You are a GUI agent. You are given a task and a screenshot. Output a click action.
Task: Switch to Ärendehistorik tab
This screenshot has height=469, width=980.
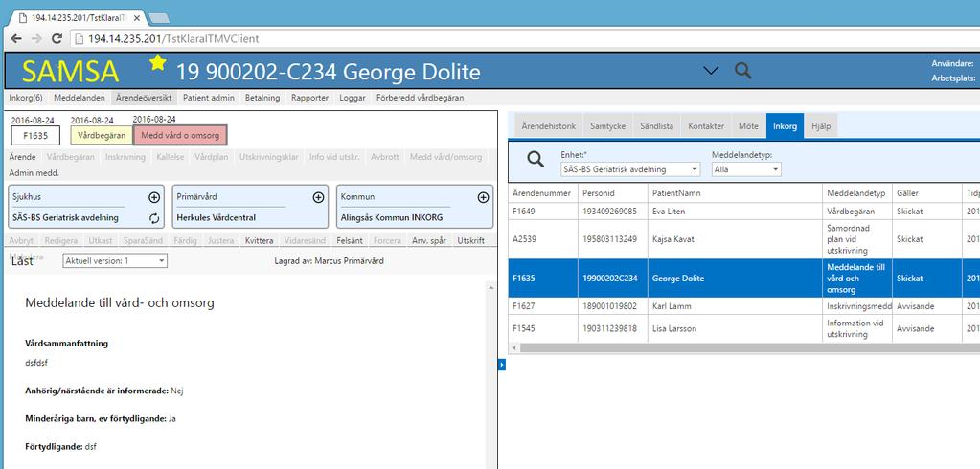[x=548, y=126]
